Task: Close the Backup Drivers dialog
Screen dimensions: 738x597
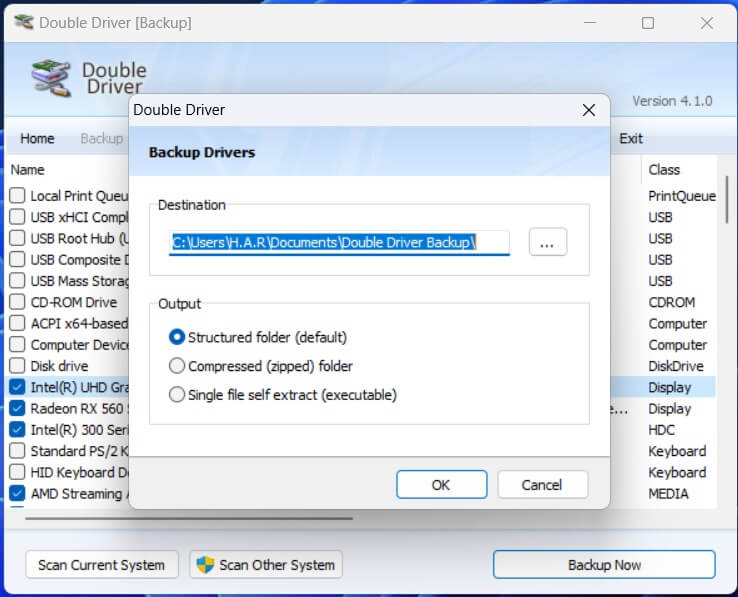Action: tap(588, 110)
